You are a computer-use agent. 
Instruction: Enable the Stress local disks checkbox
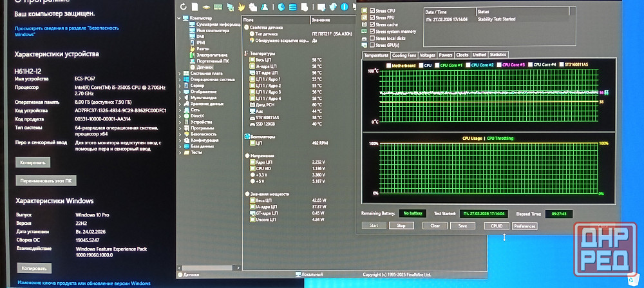coord(372,38)
